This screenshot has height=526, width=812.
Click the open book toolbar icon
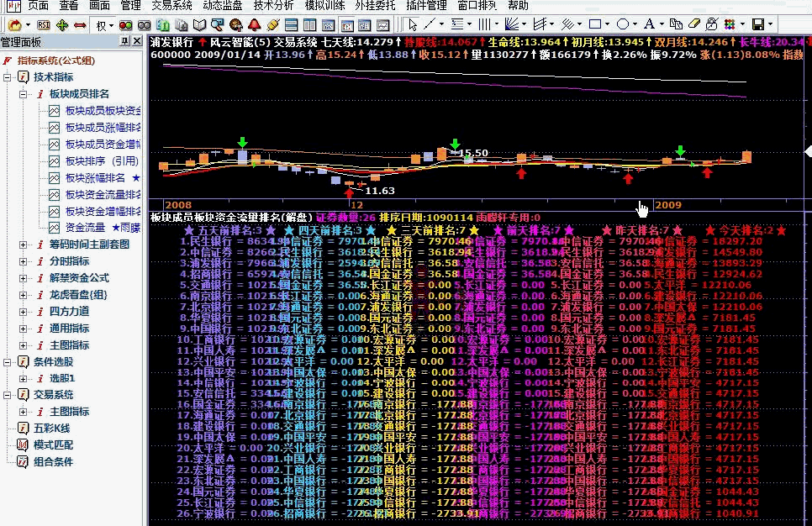point(199,25)
